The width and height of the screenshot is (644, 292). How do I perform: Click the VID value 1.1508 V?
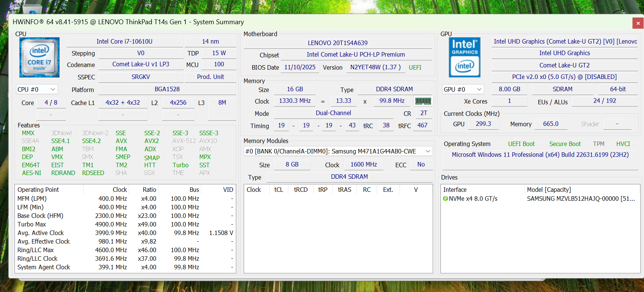[x=221, y=233]
